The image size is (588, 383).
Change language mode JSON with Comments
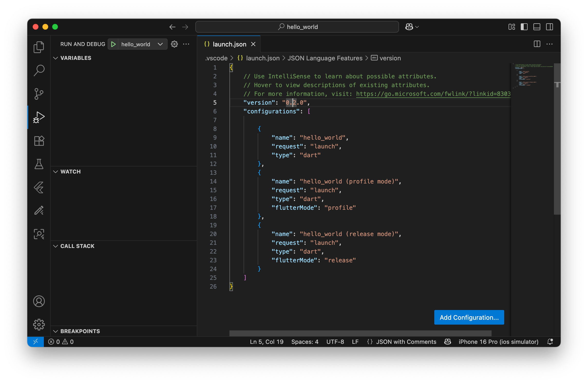406,342
